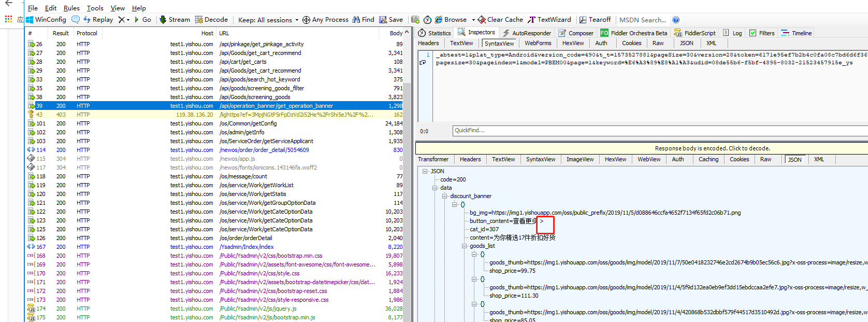The image size is (868, 322).
Task: Open the Log tab
Action: pos(732,33)
